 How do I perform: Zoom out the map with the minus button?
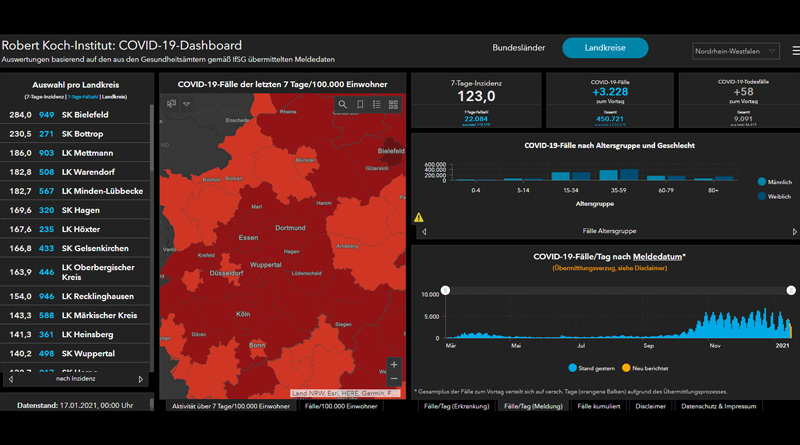coord(394,379)
